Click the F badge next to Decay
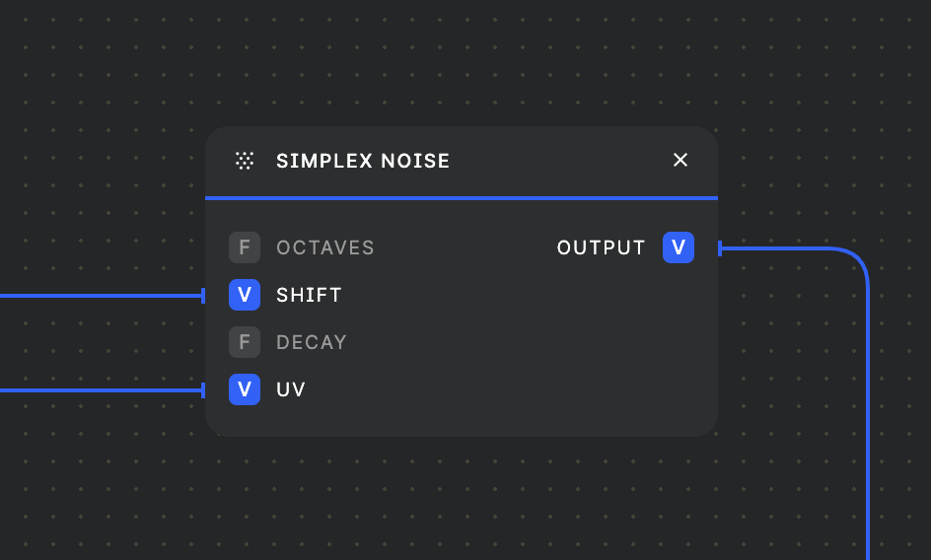The height and width of the screenshot is (560, 931). tap(245, 342)
